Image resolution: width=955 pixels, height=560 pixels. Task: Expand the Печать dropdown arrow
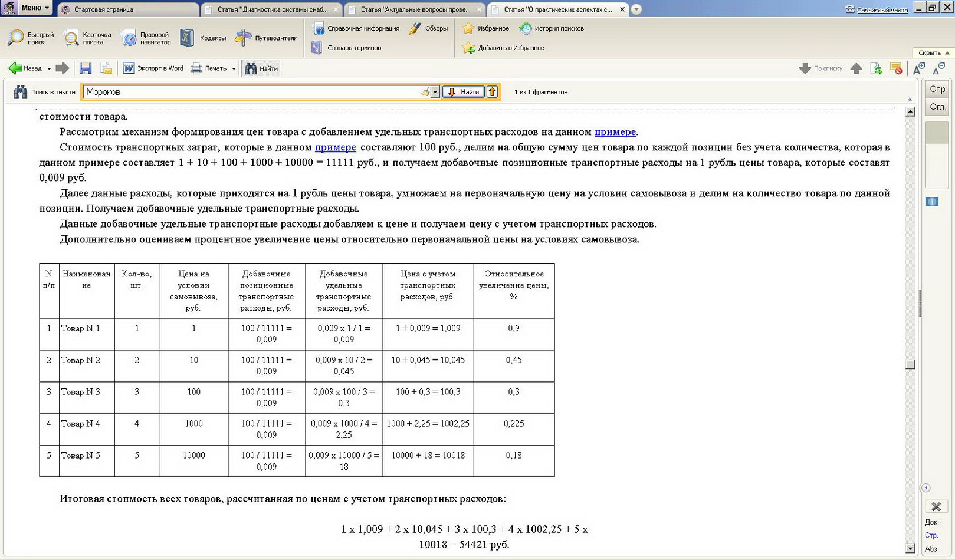(x=234, y=69)
